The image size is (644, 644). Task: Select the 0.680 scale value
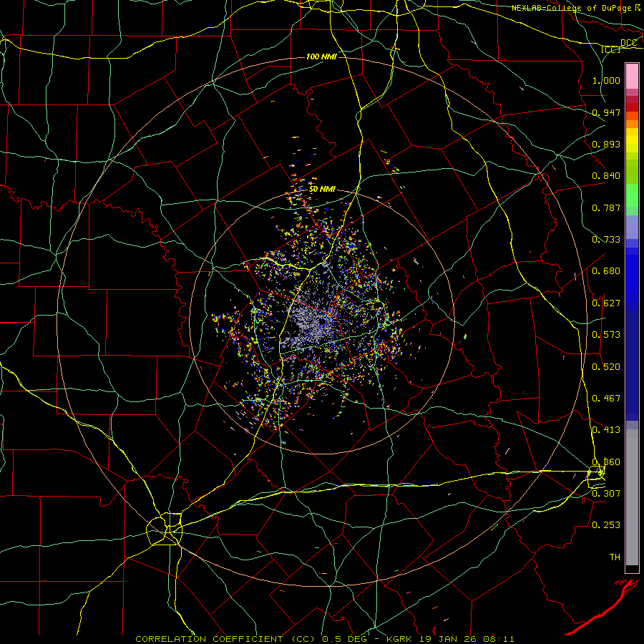(606, 271)
